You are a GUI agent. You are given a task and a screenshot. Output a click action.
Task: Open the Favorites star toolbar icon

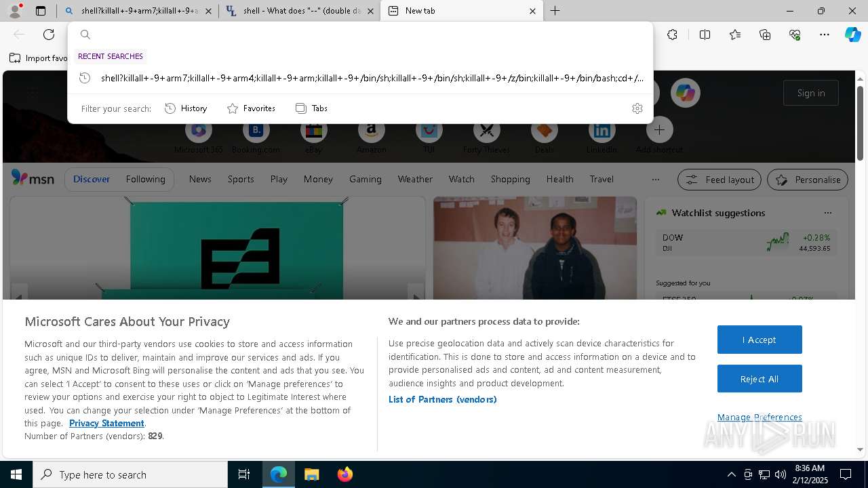coord(735,35)
